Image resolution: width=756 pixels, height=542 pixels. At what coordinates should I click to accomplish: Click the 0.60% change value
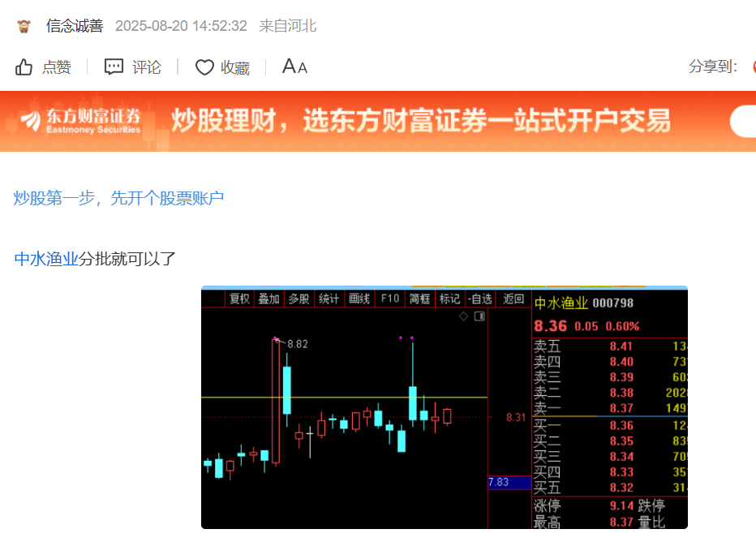(622, 326)
